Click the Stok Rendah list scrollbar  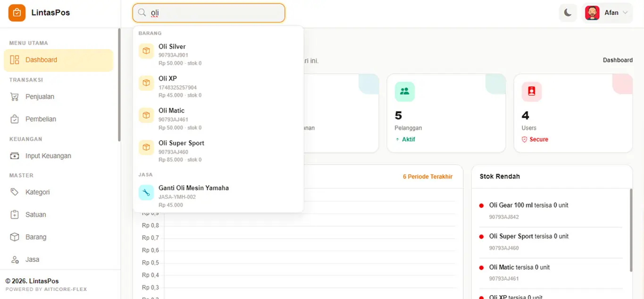631,230
